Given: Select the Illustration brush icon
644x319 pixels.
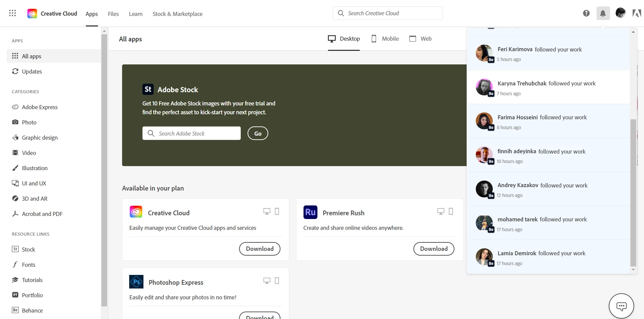Looking at the screenshot, I should click(15, 168).
